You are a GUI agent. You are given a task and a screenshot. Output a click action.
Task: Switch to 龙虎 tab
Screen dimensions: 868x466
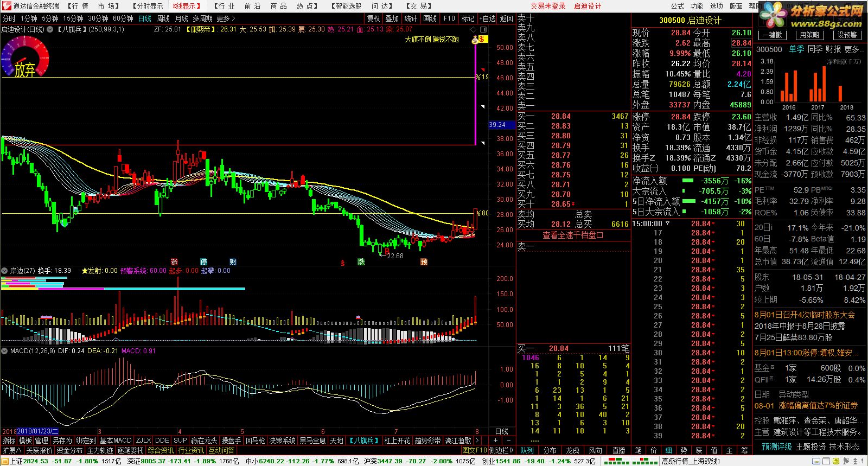coord(572,450)
